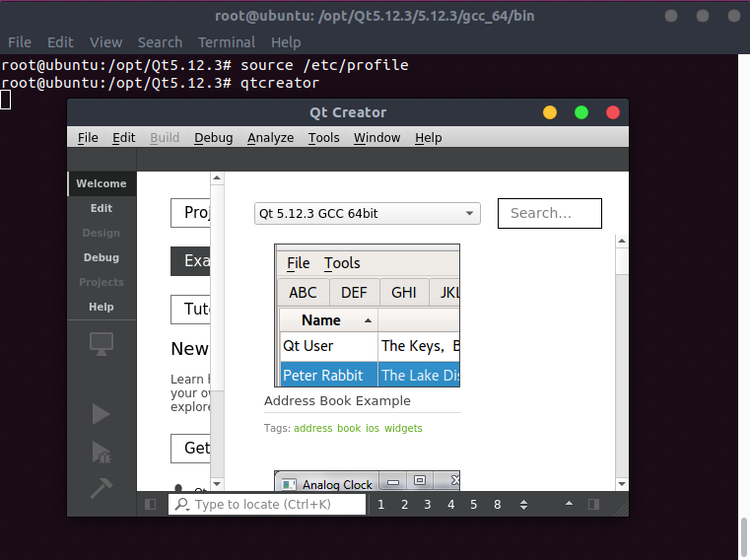Click the 'address' tag link
The height and width of the screenshot is (560, 750).
coord(312,428)
